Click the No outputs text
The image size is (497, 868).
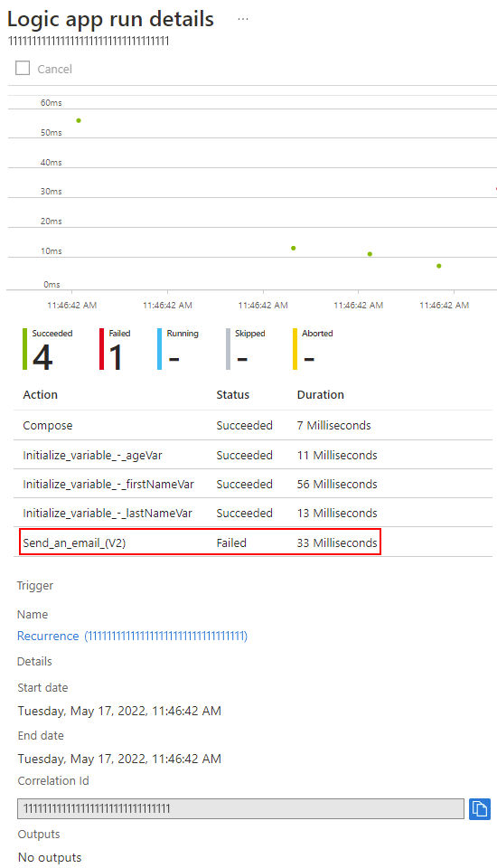point(50,857)
